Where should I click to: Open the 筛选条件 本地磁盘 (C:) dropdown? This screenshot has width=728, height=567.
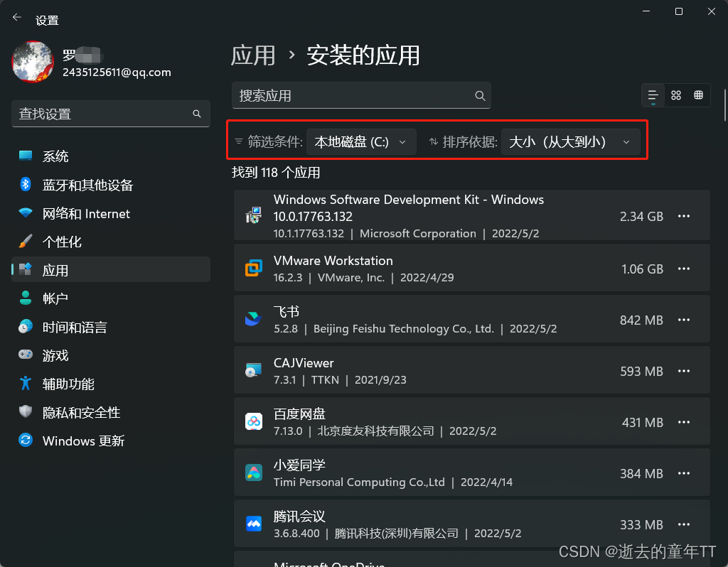click(x=361, y=141)
